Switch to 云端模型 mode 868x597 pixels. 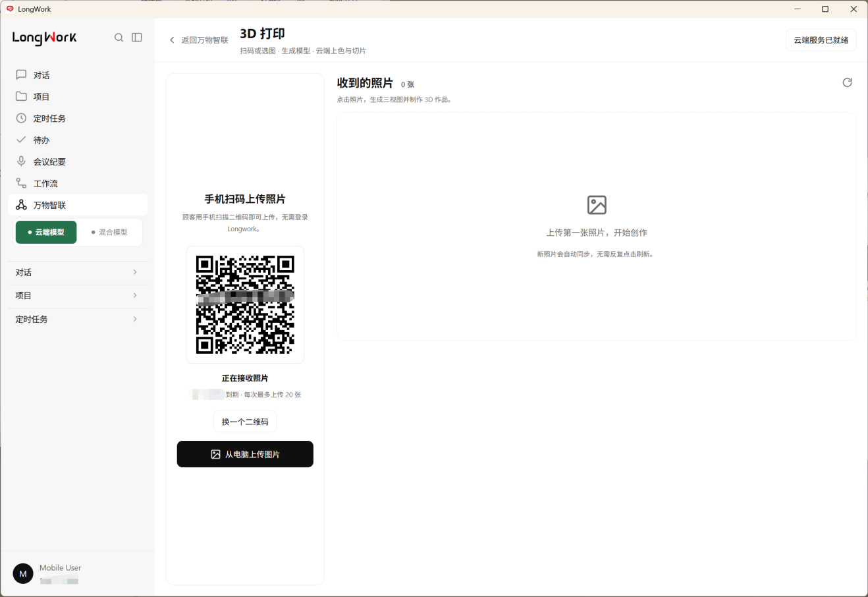click(x=46, y=232)
